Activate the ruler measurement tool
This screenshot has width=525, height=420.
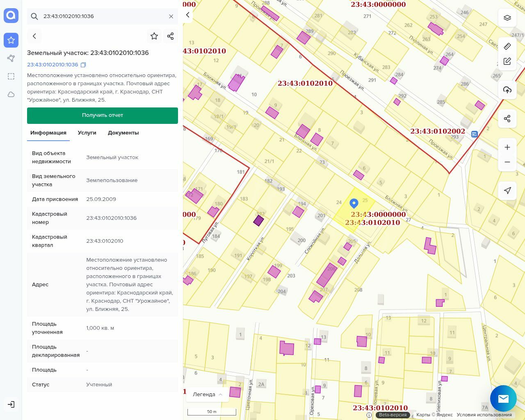[507, 46]
